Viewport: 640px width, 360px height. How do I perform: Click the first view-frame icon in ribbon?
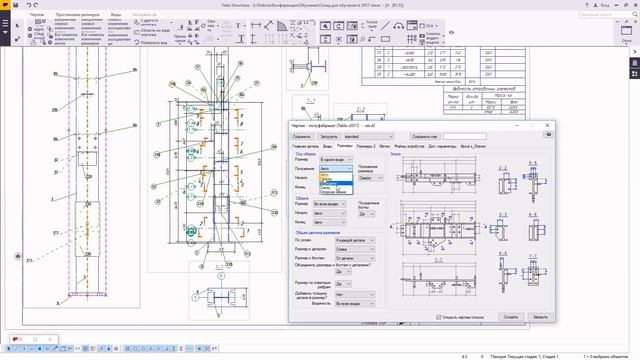click(325, 26)
